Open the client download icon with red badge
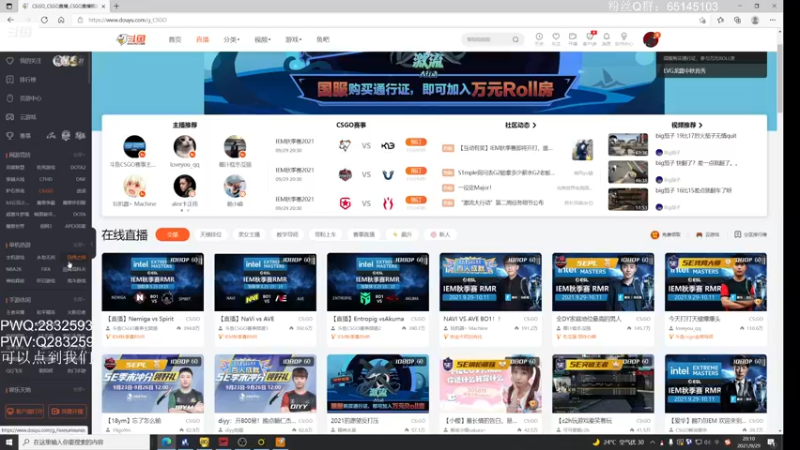 click(x=590, y=37)
